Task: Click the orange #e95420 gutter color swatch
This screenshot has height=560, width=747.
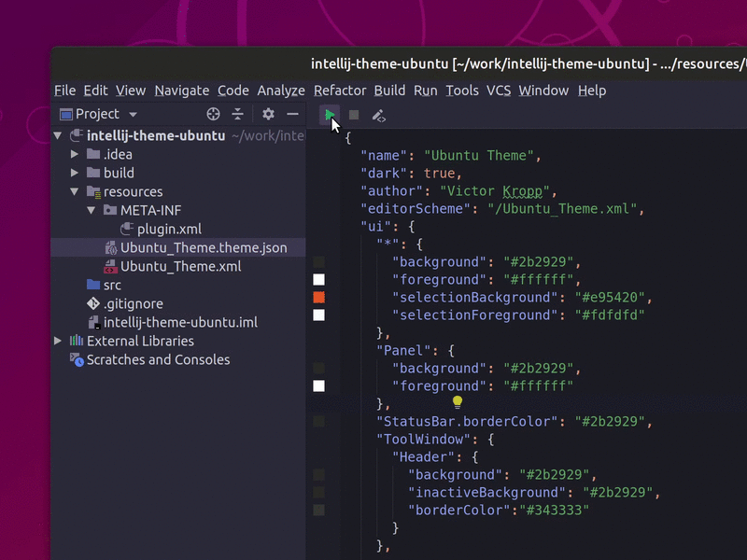Action: [x=318, y=298]
